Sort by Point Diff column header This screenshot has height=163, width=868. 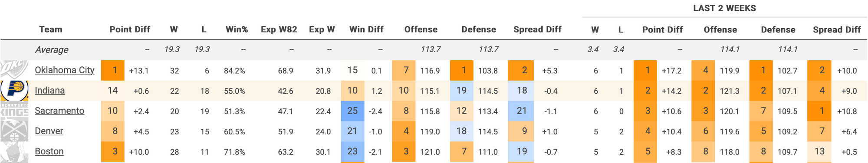click(130, 29)
